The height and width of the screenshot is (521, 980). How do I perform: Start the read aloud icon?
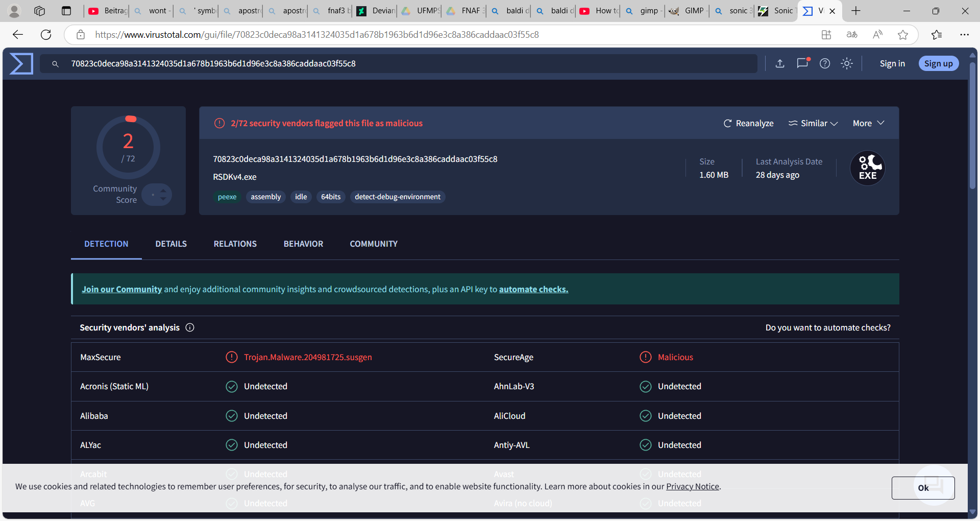(877, 35)
